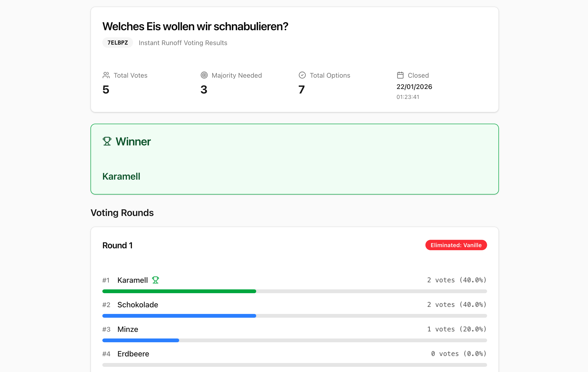The width and height of the screenshot is (588, 372).
Task: Click the target icon beside Majority Needed
Action: 204,75
